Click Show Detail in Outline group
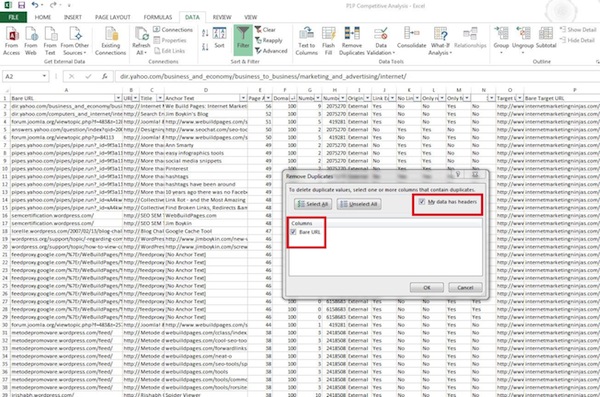The height and width of the screenshot is (397, 600). click(578, 29)
